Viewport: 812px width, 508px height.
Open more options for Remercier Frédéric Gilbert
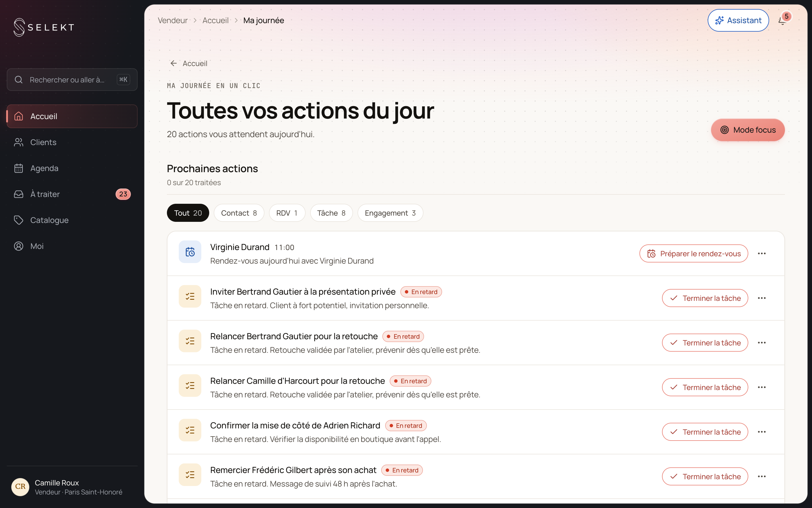[762, 476]
